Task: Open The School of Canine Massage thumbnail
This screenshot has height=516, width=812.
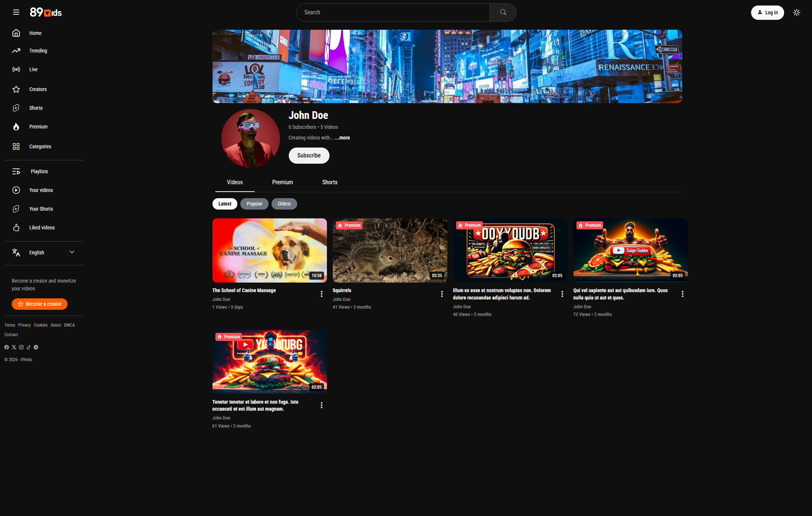Action: point(269,250)
